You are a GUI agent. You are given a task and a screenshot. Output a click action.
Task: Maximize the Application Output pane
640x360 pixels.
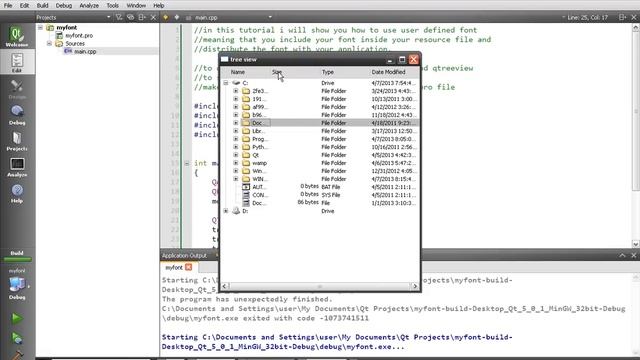(x=622, y=255)
